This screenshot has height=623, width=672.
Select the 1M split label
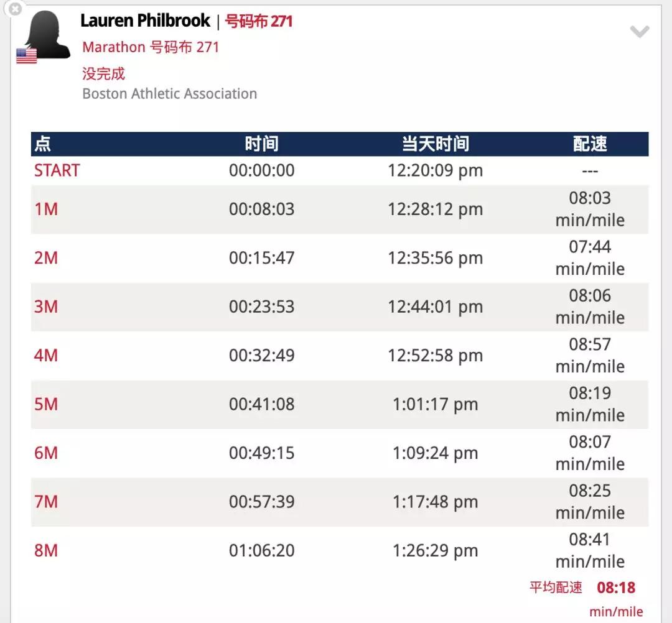tap(46, 209)
